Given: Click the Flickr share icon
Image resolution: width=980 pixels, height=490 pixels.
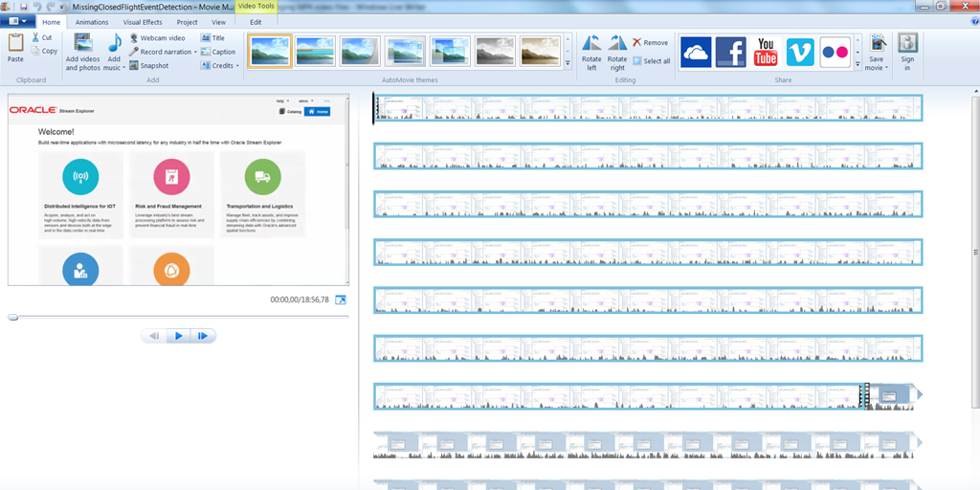Looking at the screenshot, I should (835, 52).
